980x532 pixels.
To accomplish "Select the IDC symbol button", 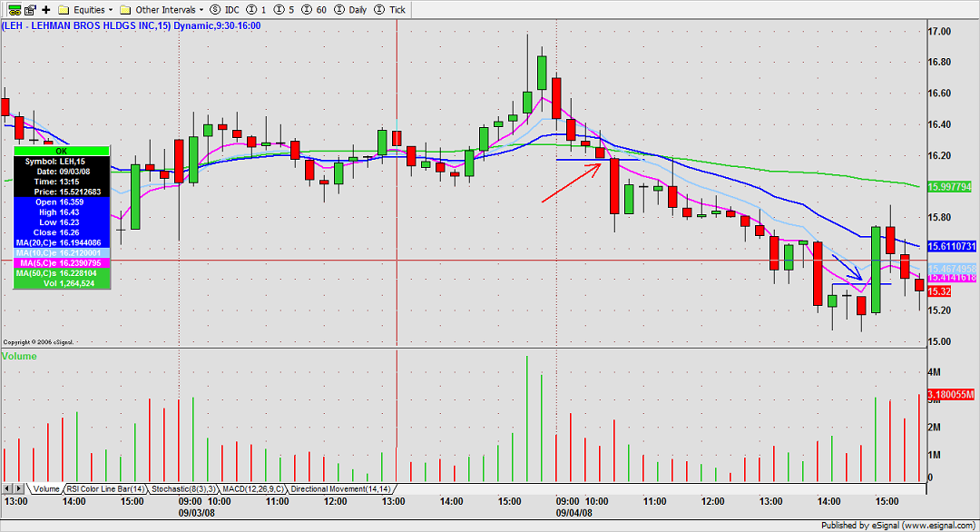I will (x=224, y=9).
